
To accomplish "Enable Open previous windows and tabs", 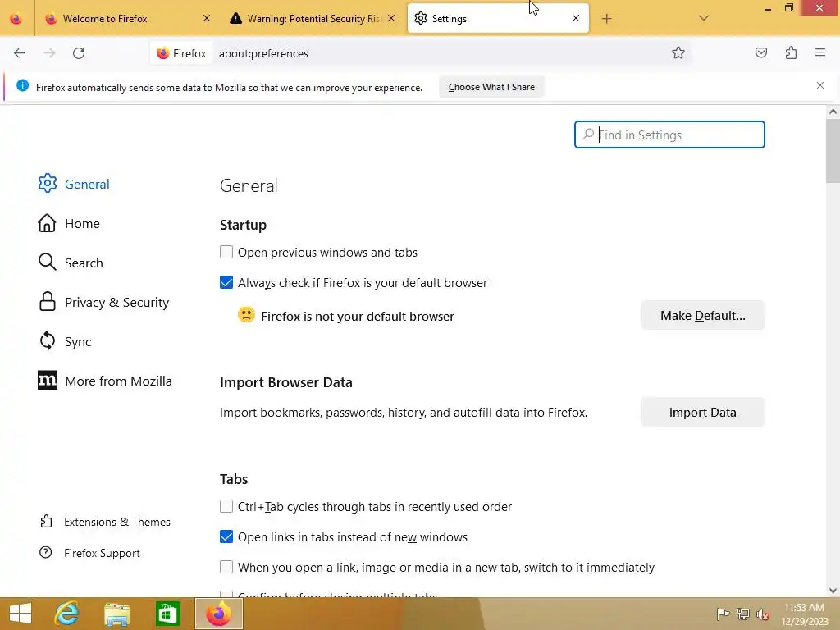I will 226,252.
